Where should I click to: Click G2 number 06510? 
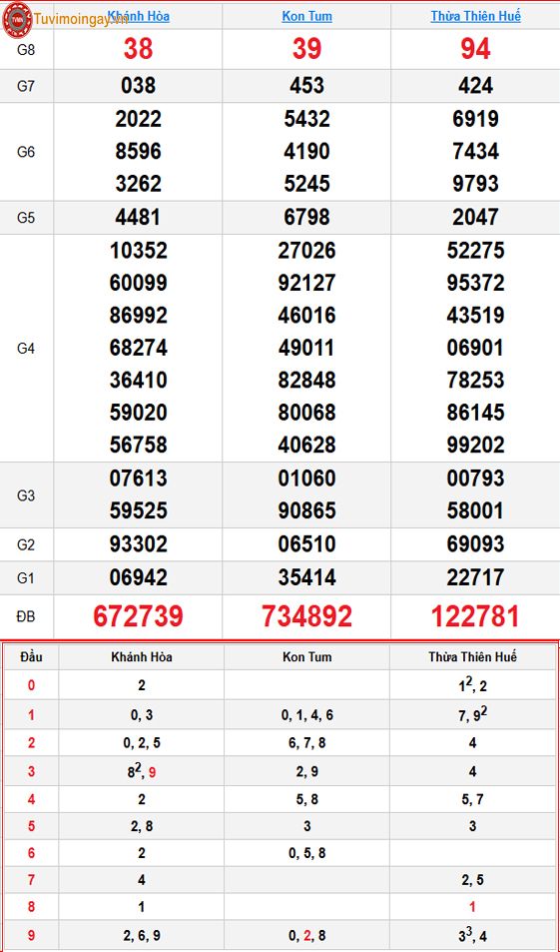pos(307,544)
